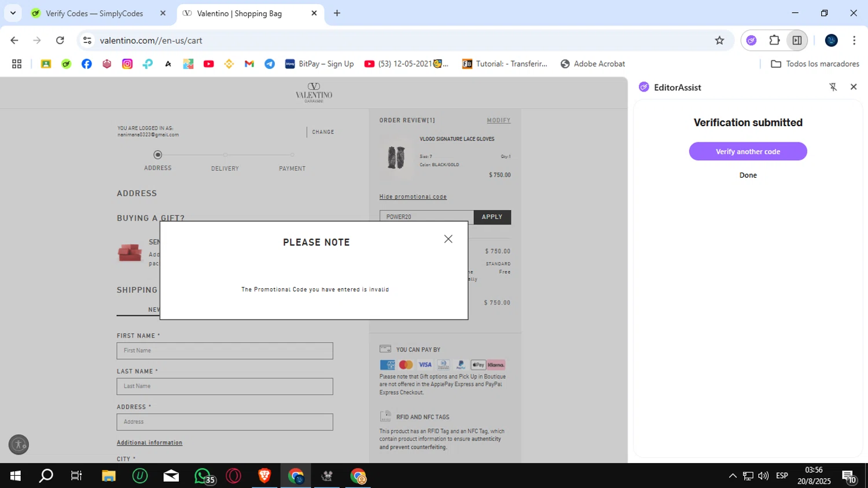Unpin the EditorAssist panel
The height and width of the screenshot is (488, 868).
click(x=833, y=87)
